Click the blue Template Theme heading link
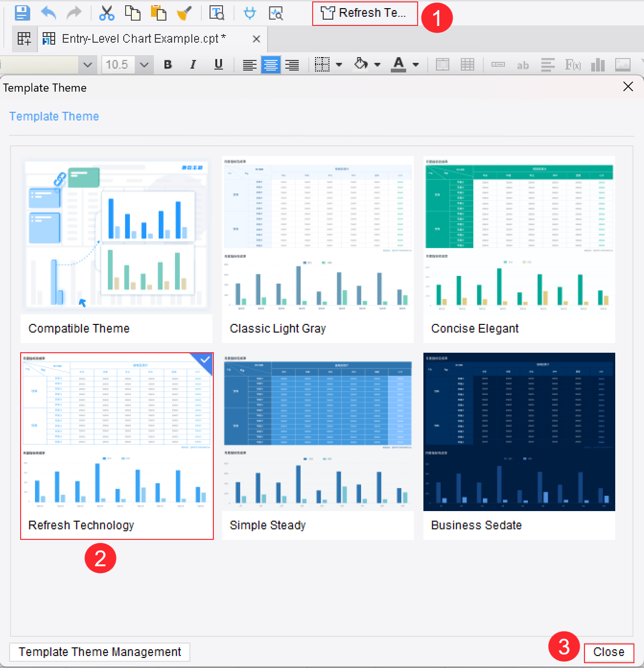 54,116
